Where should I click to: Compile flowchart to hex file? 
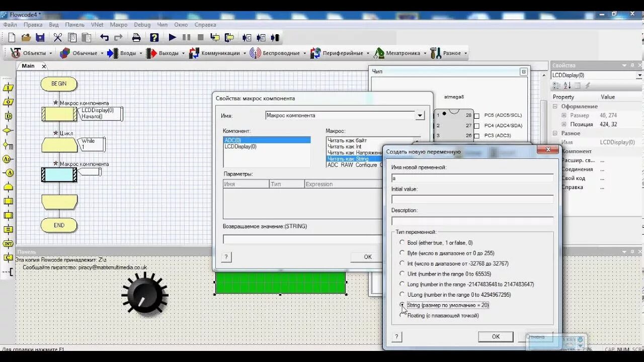tap(261, 37)
